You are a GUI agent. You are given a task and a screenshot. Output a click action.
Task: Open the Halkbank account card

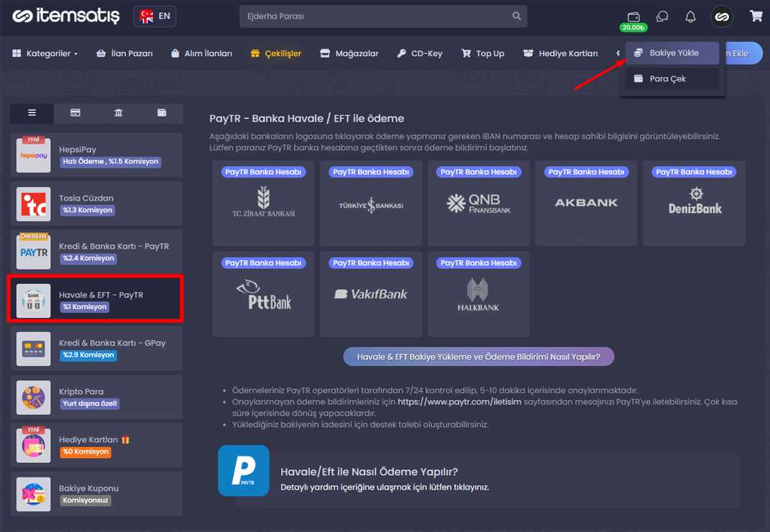coord(479,294)
